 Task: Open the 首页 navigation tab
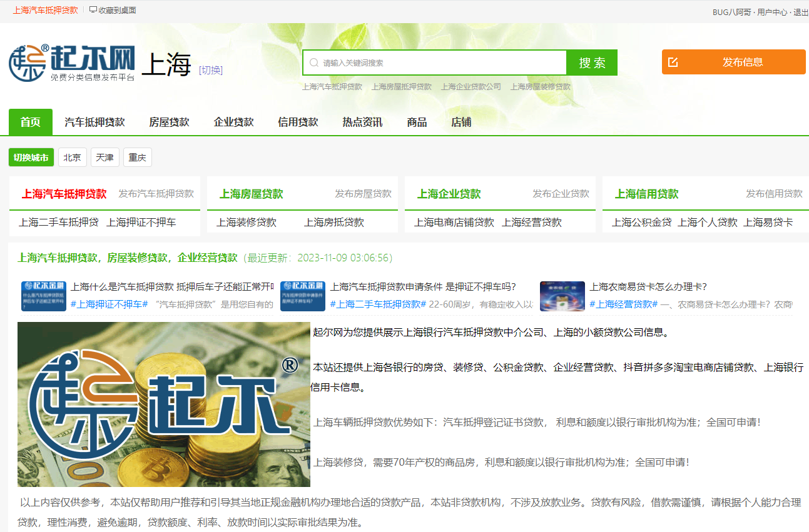(x=31, y=122)
